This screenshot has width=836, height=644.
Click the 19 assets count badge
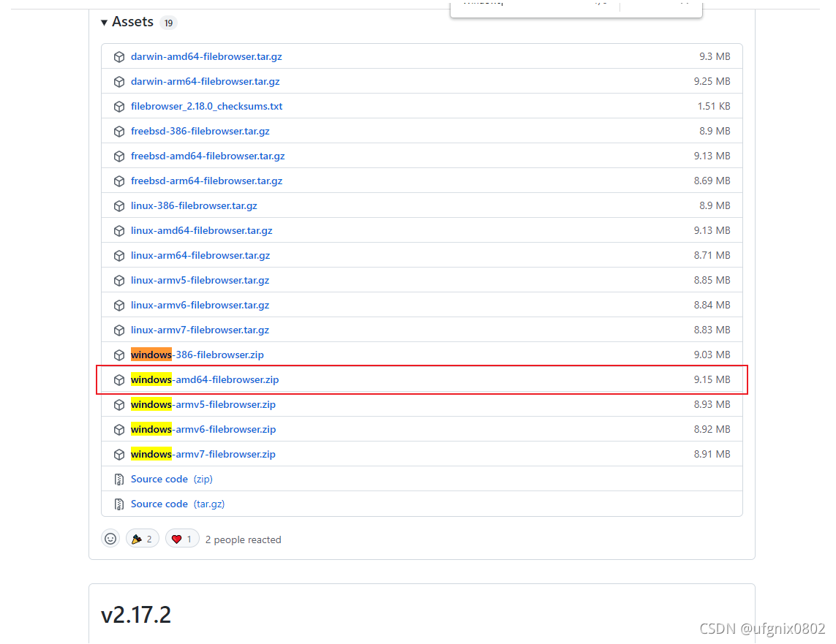coord(168,23)
